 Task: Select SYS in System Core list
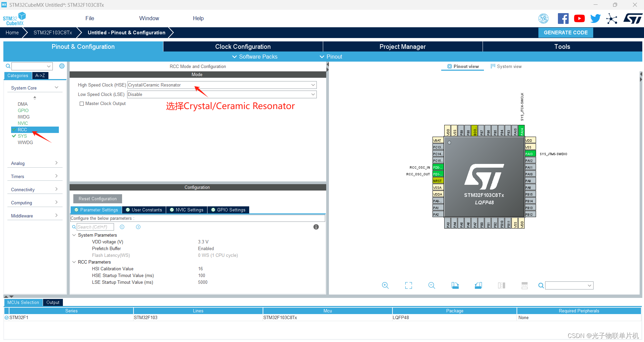click(22, 136)
